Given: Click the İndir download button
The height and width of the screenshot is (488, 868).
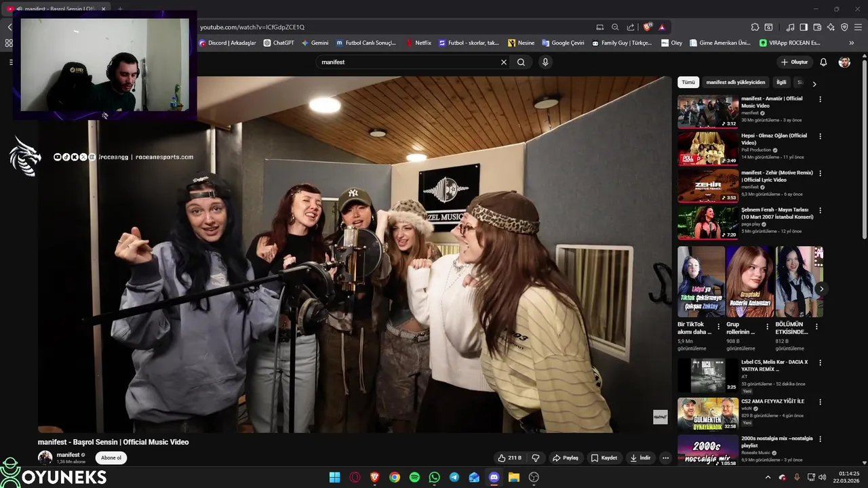Looking at the screenshot, I should 640,458.
